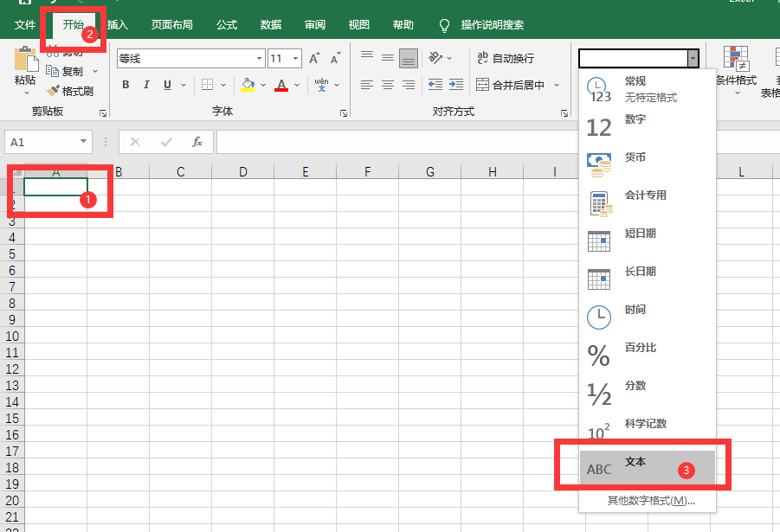Choose 短日期 short date format
Image resolution: width=780 pixels, height=532 pixels.
click(x=648, y=241)
